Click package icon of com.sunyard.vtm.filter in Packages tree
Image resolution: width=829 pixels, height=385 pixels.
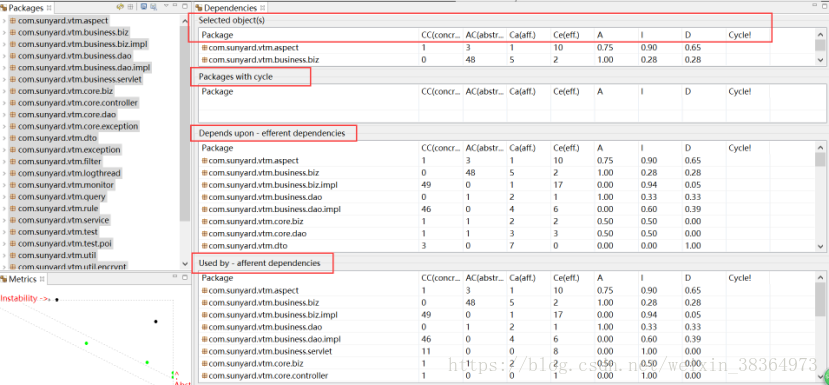coord(13,161)
